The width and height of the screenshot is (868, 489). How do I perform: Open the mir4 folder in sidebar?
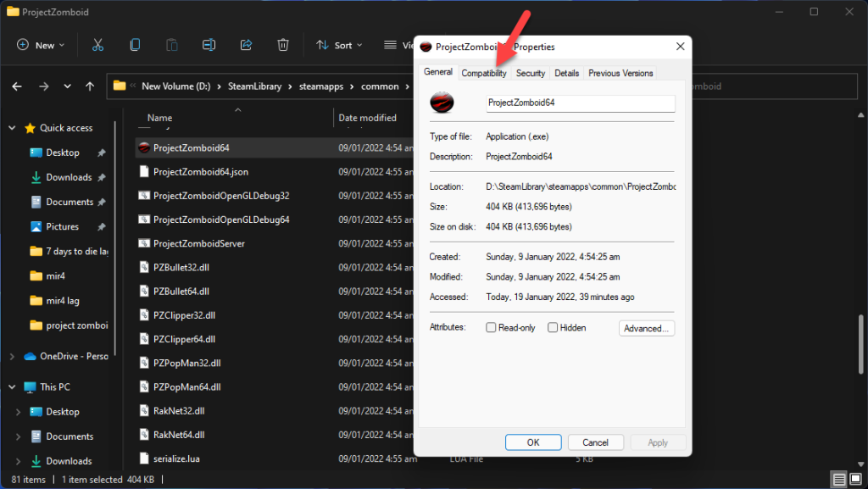click(55, 276)
